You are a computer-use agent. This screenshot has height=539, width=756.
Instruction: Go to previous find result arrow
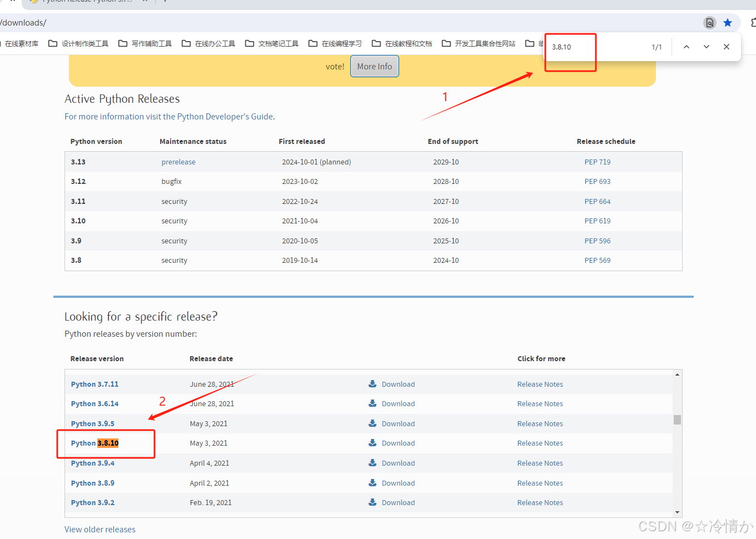click(687, 47)
